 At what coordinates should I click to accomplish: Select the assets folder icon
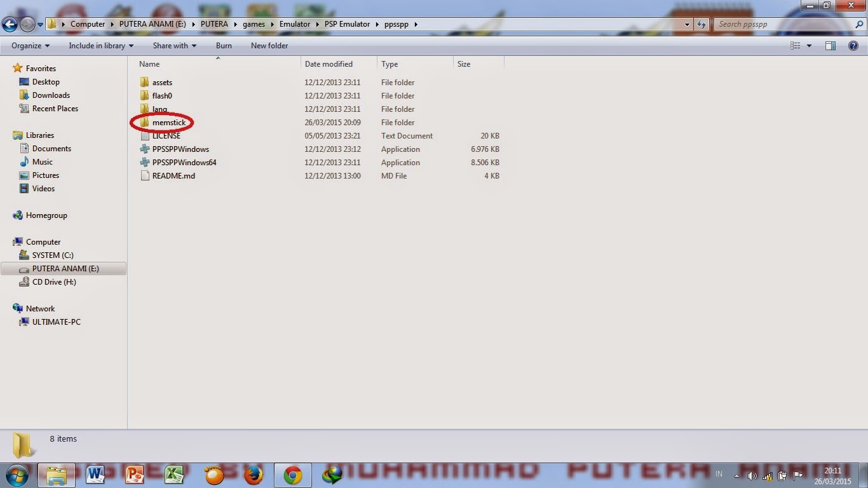point(144,83)
